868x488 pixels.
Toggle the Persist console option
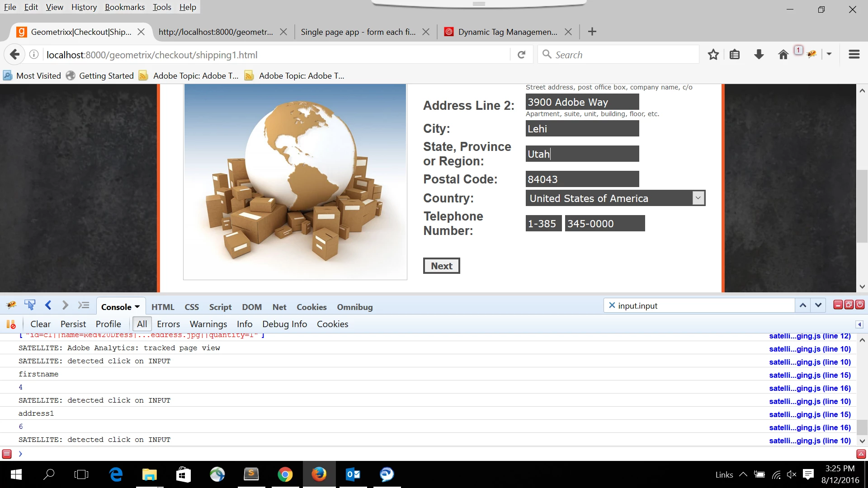click(73, 324)
